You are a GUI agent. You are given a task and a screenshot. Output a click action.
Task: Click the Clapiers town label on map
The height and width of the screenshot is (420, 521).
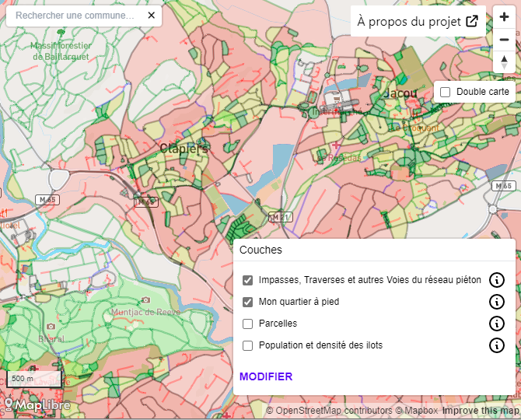[x=184, y=148]
